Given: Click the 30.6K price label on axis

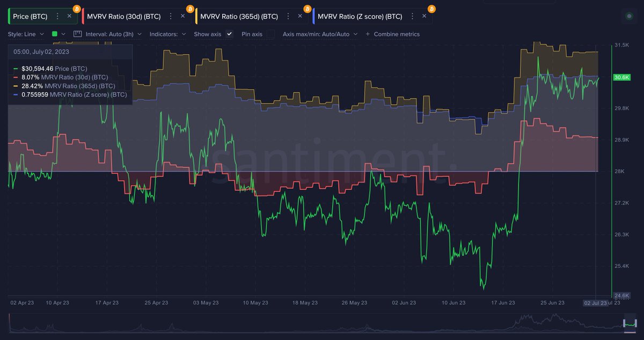Looking at the screenshot, I should 621,77.
